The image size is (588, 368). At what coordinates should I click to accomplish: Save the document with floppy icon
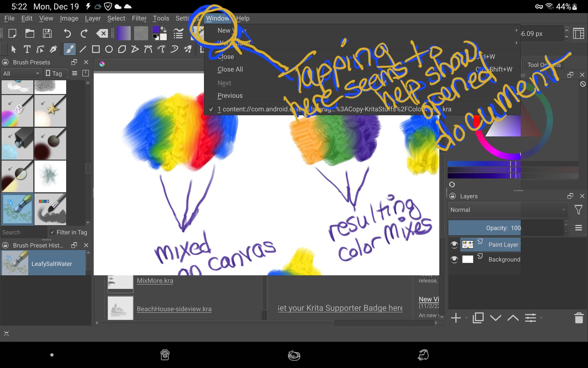[x=47, y=33]
